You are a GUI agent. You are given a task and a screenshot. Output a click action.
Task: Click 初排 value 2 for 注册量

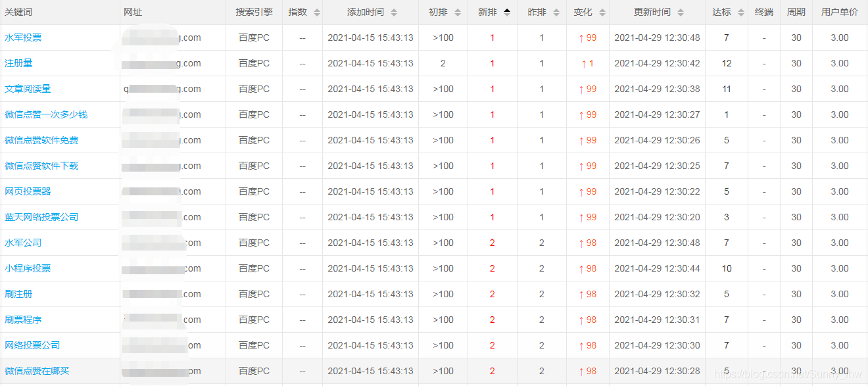coord(443,63)
